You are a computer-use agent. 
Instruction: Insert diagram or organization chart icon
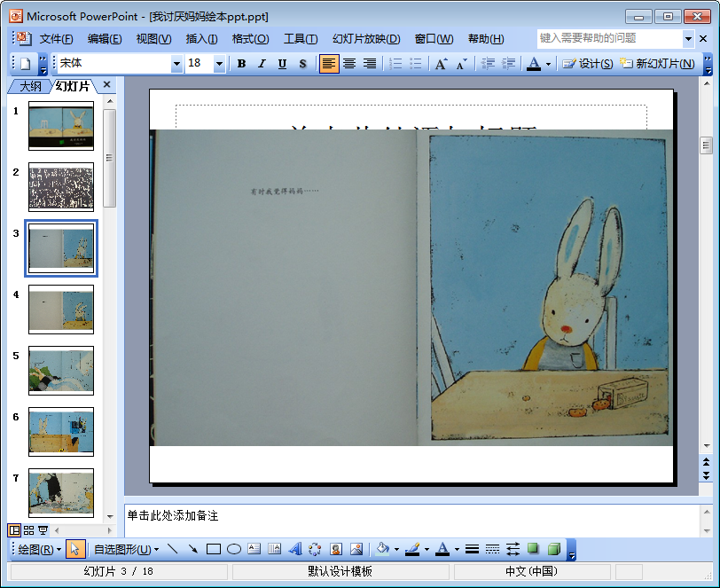(315, 549)
